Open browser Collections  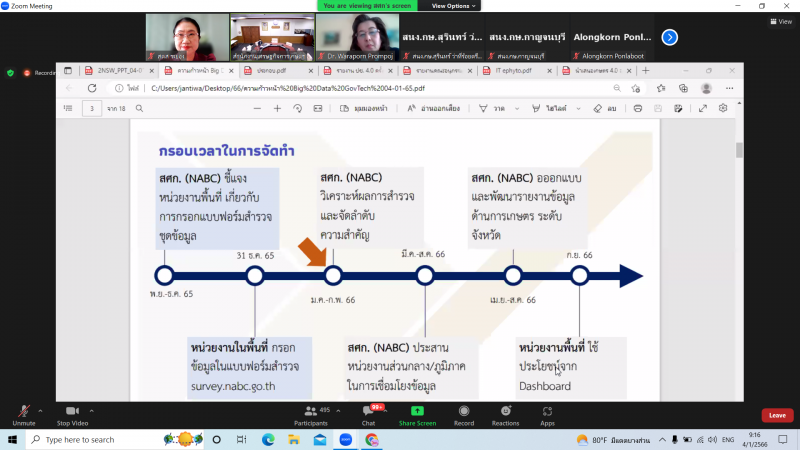683,88
